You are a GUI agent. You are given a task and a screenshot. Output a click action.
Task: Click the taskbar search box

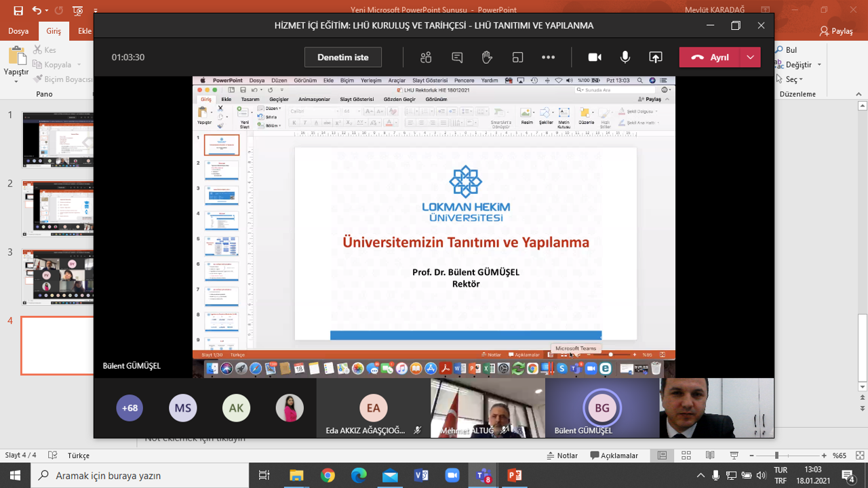click(140, 475)
